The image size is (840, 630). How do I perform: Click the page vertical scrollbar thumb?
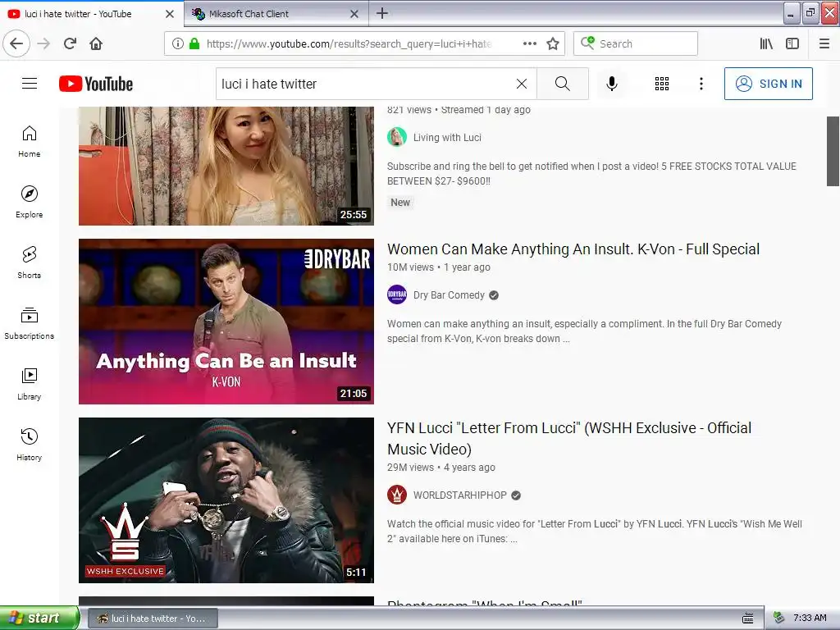click(x=833, y=151)
